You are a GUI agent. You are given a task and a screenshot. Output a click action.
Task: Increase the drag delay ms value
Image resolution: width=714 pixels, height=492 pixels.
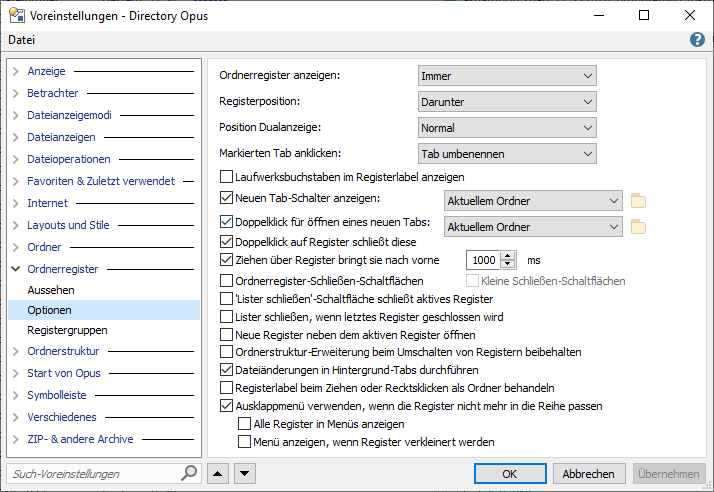click(x=507, y=256)
